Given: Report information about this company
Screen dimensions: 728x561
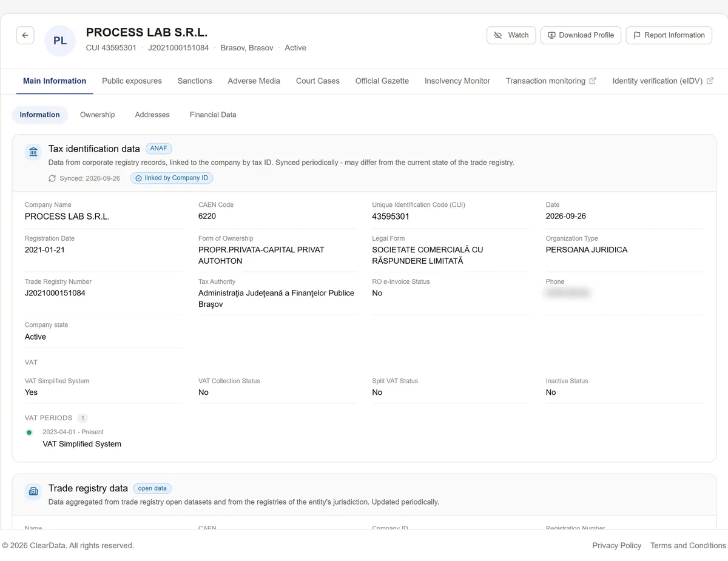Looking at the screenshot, I should (669, 35).
